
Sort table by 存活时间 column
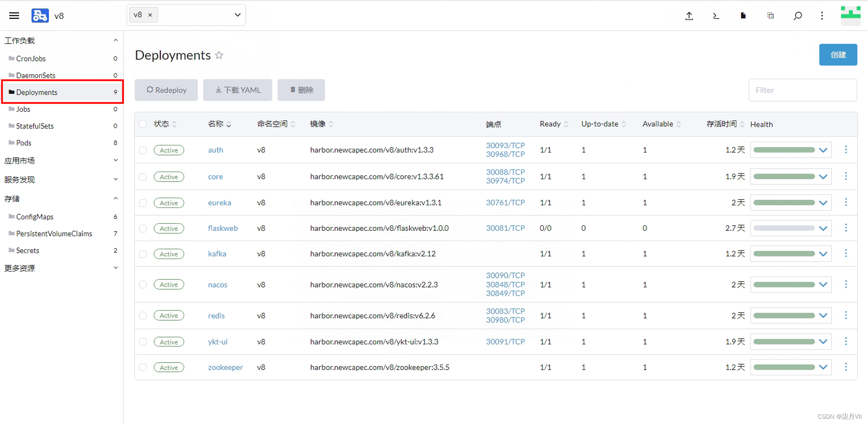[x=725, y=124]
